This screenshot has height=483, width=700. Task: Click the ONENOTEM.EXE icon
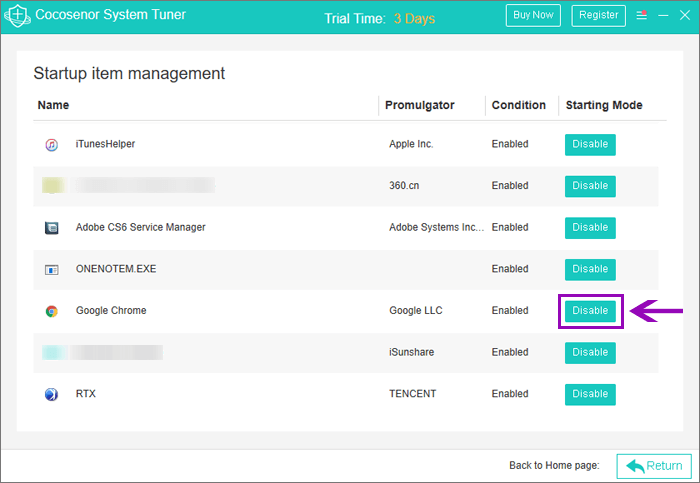pos(51,270)
